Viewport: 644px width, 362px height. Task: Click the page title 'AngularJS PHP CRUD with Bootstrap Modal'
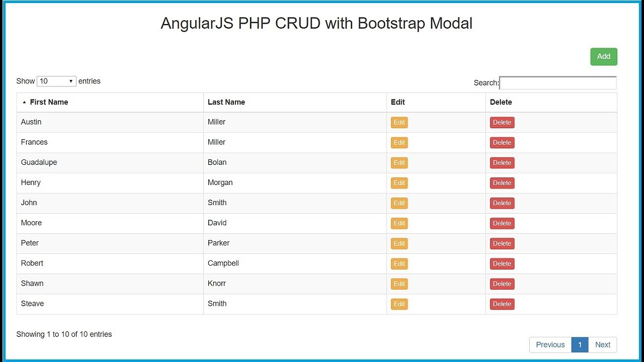[x=316, y=24]
